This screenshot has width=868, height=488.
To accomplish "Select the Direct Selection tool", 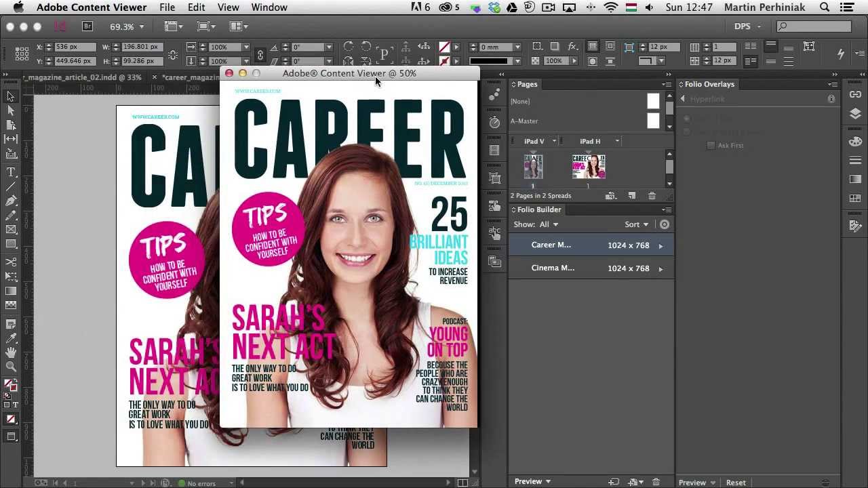I will (11, 110).
